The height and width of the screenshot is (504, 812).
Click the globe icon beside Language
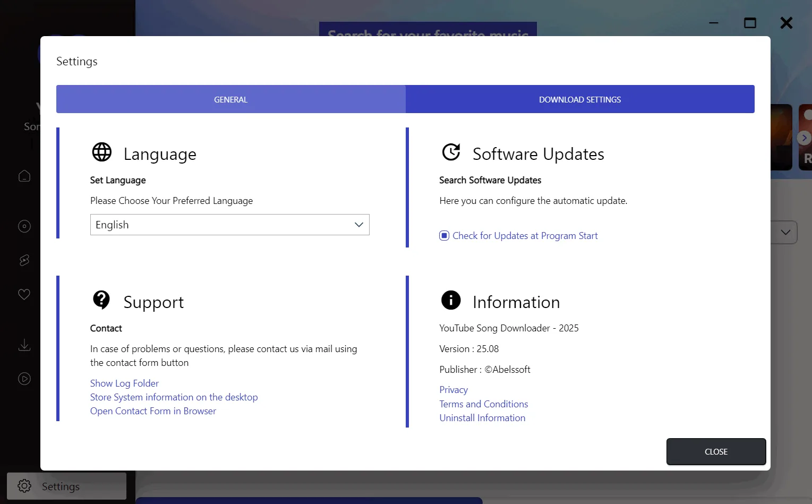(x=102, y=152)
